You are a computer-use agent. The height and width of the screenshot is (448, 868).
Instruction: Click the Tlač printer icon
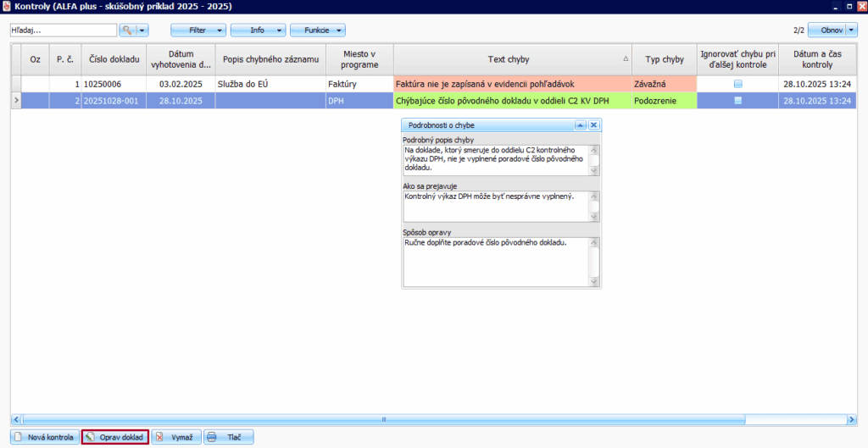(213, 437)
